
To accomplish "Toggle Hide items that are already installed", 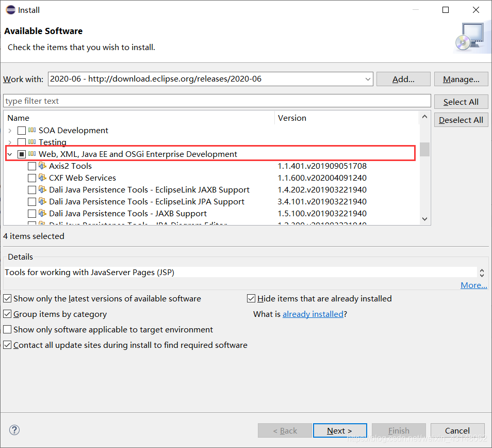I will 251,298.
